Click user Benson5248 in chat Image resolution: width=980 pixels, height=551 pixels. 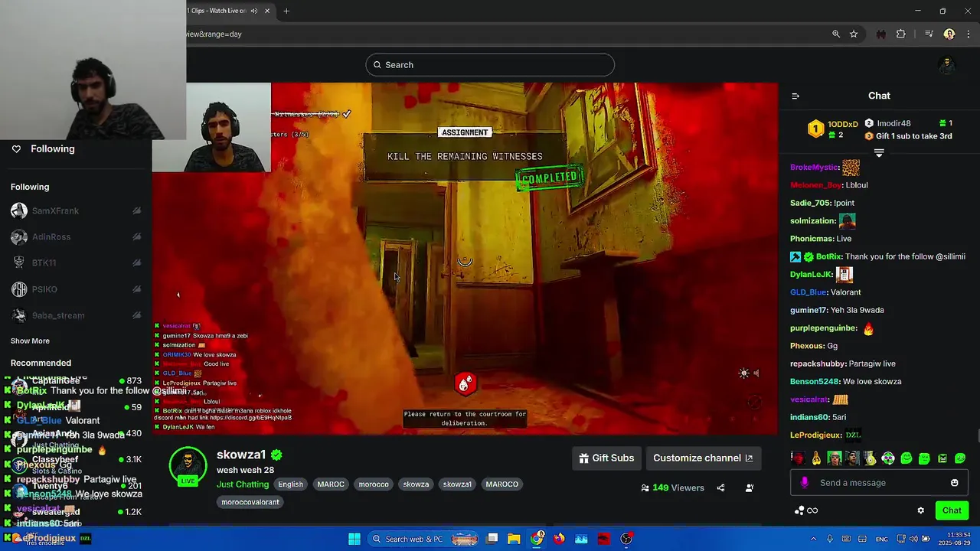point(815,382)
